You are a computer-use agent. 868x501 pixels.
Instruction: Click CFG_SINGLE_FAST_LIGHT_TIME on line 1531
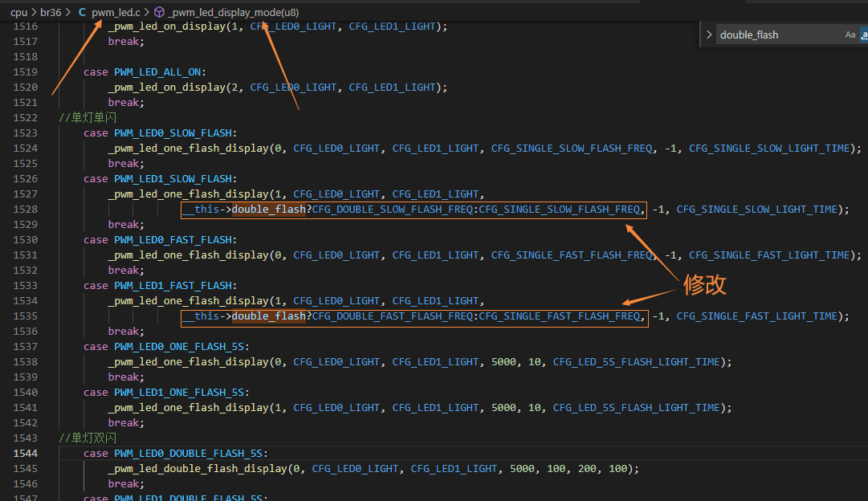(x=769, y=255)
